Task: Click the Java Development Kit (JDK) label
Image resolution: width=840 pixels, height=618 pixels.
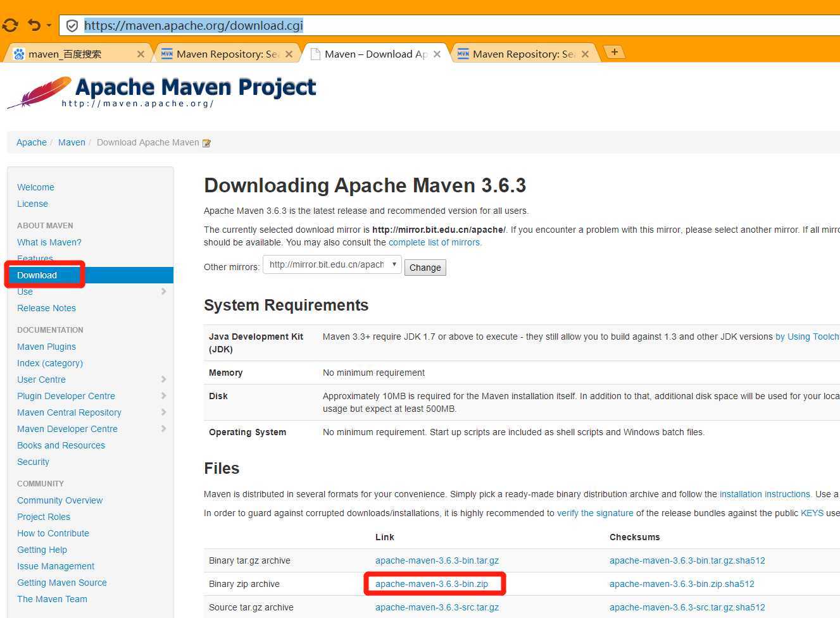Action: pyautogui.click(x=256, y=343)
